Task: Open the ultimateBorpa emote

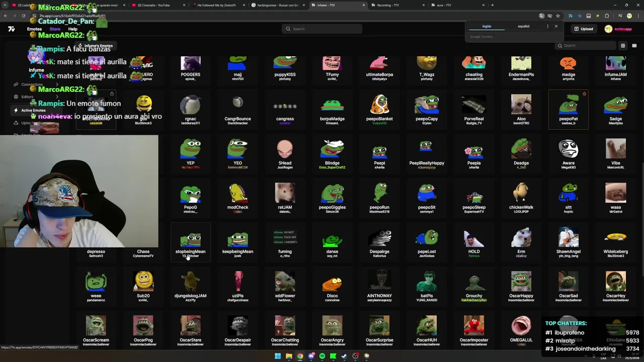Action: click(x=379, y=68)
